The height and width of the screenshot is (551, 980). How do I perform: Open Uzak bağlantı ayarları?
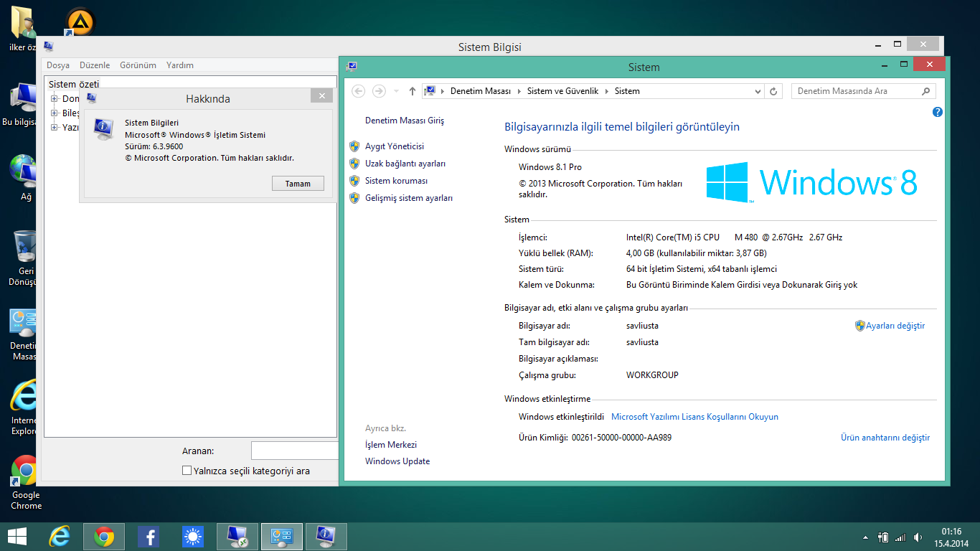pyautogui.click(x=405, y=164)
